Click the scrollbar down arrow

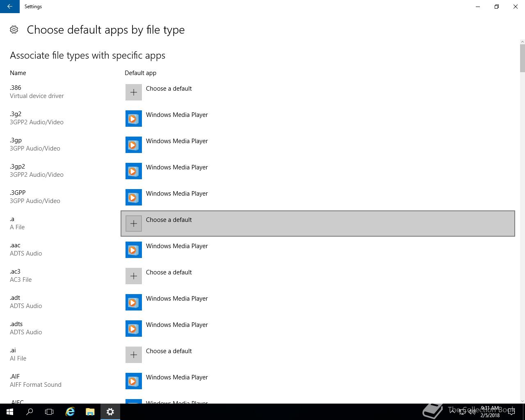pyautogui.click(x=522, y=401)
